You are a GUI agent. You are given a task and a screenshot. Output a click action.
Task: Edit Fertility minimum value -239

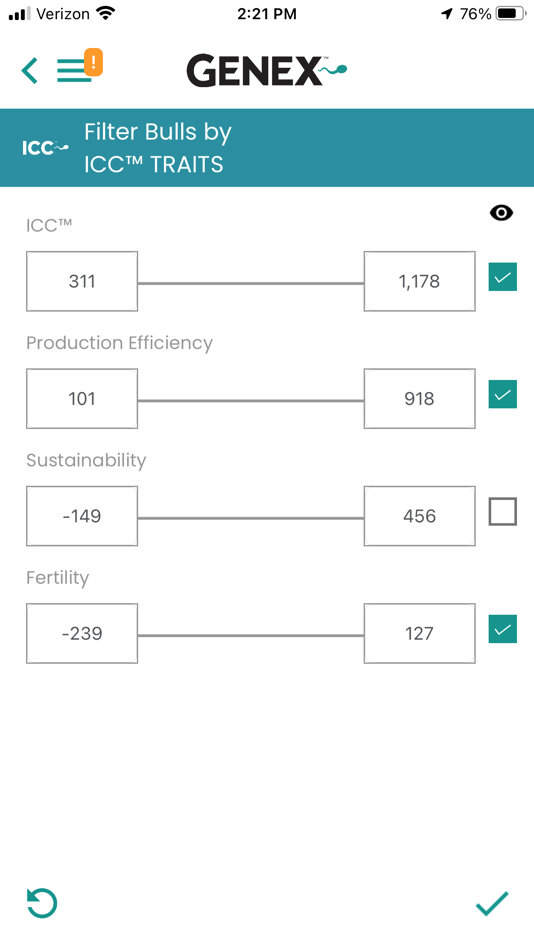tap(82, 634)
